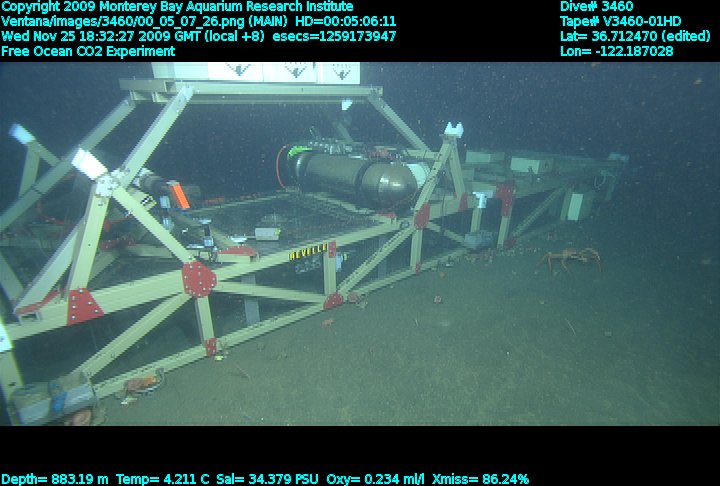Click the dark cylindrical pressure housing

pyautogui.click(x=354, y=176)
